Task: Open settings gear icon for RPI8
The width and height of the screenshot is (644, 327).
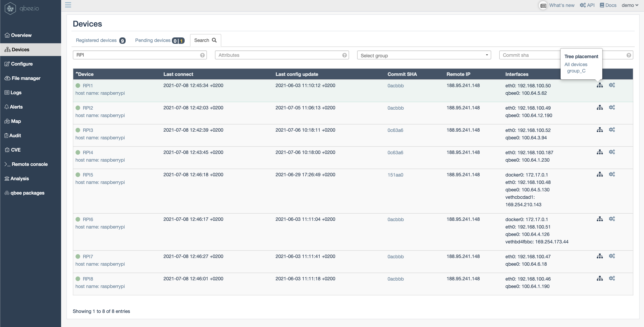Action: (x=612, y=278)
